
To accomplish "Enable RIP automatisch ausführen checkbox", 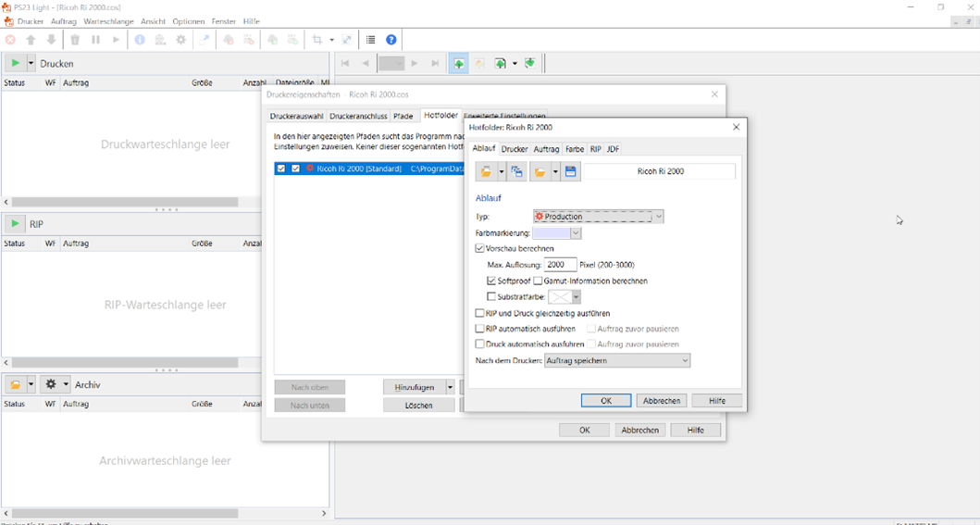I will (480, 329).
